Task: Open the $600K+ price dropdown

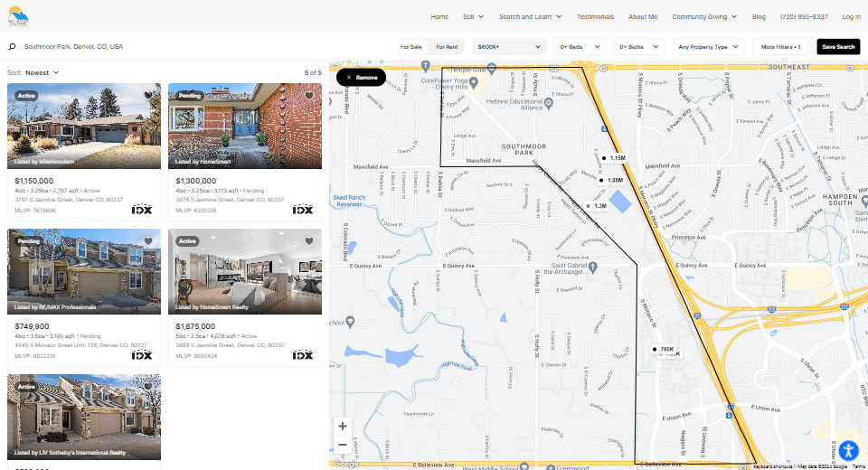Action: (509, 47)
